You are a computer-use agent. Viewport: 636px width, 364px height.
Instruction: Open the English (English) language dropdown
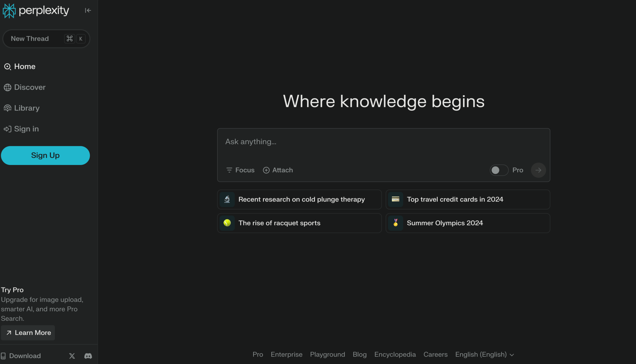484,355
